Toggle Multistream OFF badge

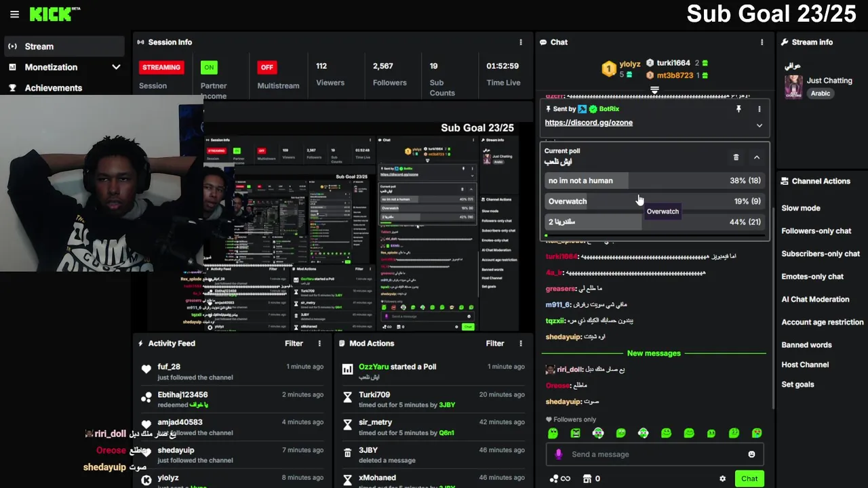coord(267,67)
